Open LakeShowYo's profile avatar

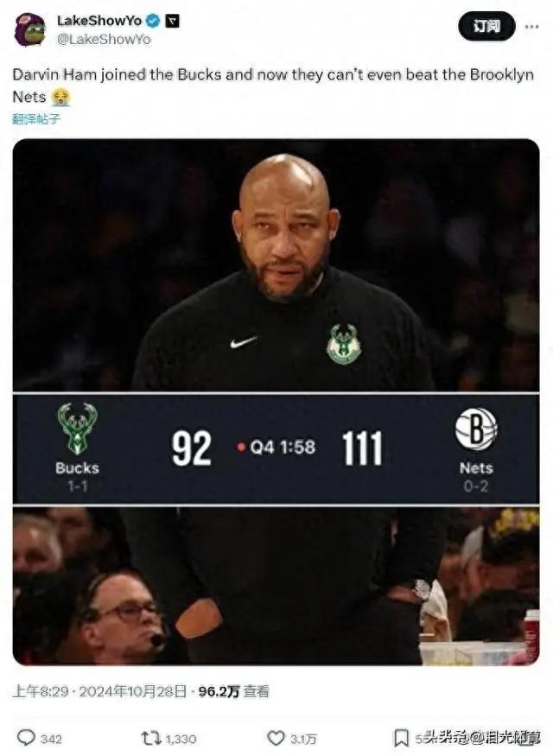click(x=30, y=30)
